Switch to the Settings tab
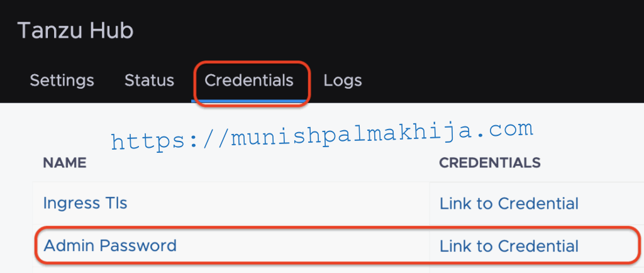 point(62,81)
